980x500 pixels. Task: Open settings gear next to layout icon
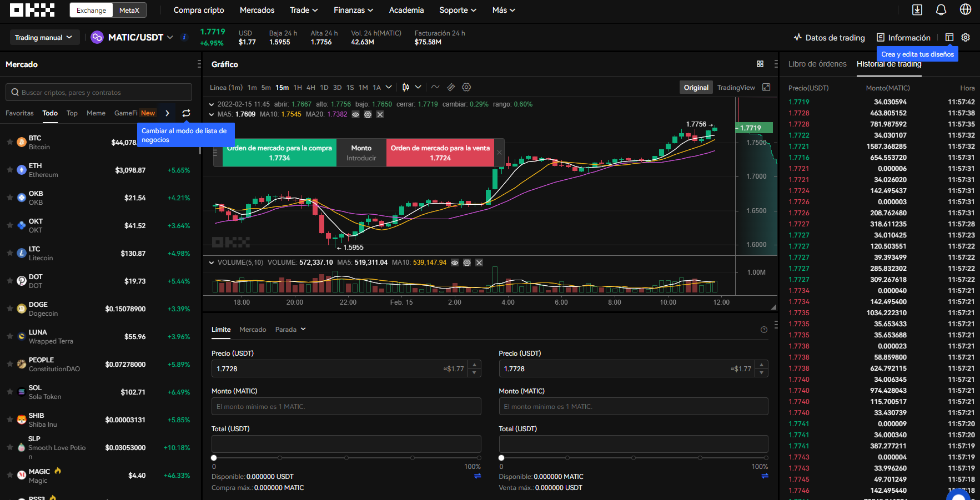[x=966, y=38]
